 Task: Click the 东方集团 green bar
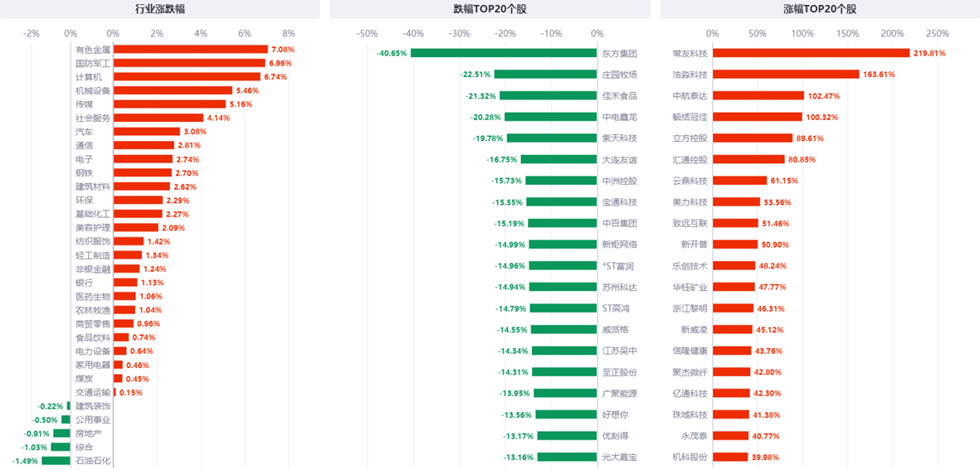(504, 54)
